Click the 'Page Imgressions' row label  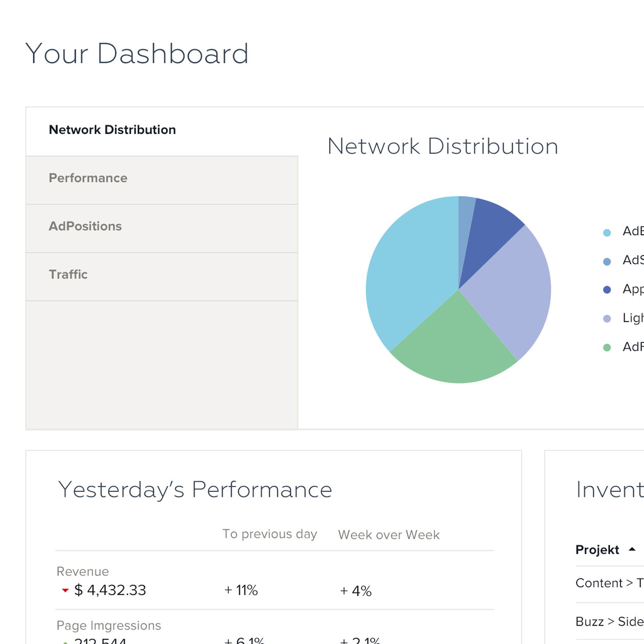coord(108,626)
